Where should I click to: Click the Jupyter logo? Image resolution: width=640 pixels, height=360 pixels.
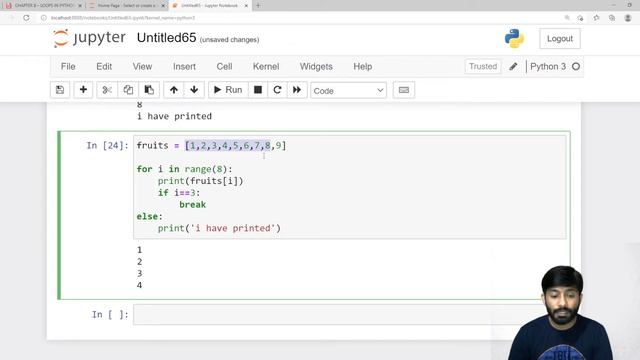click(x=89, y=38)
